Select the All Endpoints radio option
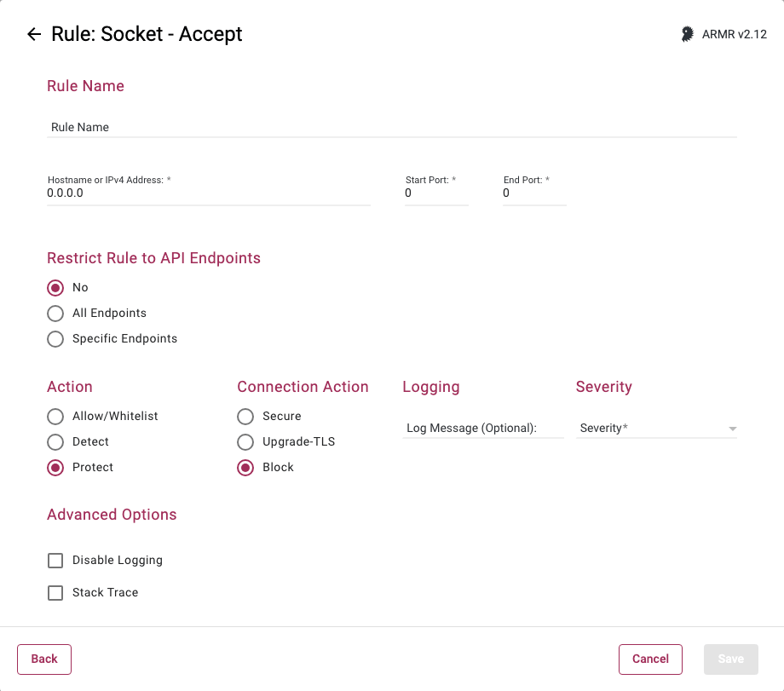Viewport: 784px width, 691px height. coord(55,314)
